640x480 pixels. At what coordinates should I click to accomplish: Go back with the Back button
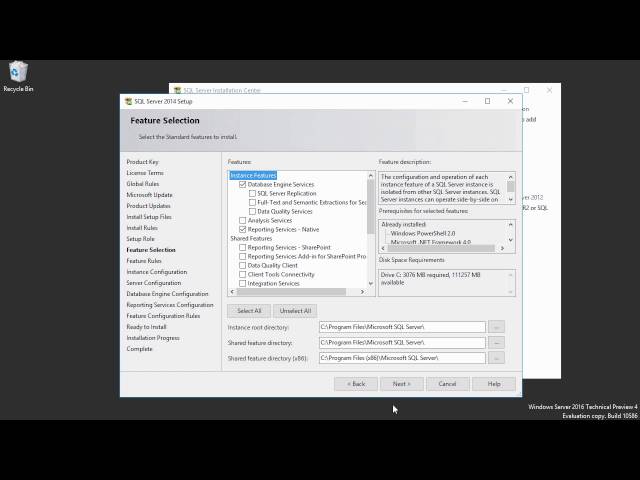point(356,384)
